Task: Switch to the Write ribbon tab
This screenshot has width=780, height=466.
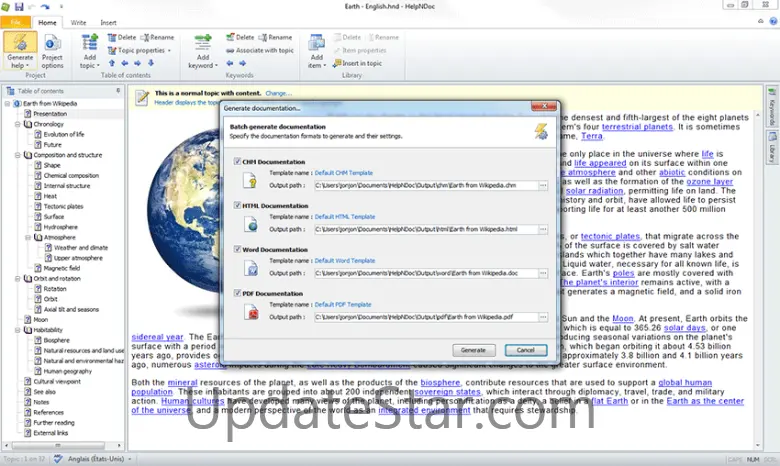Action: point(78,22)
